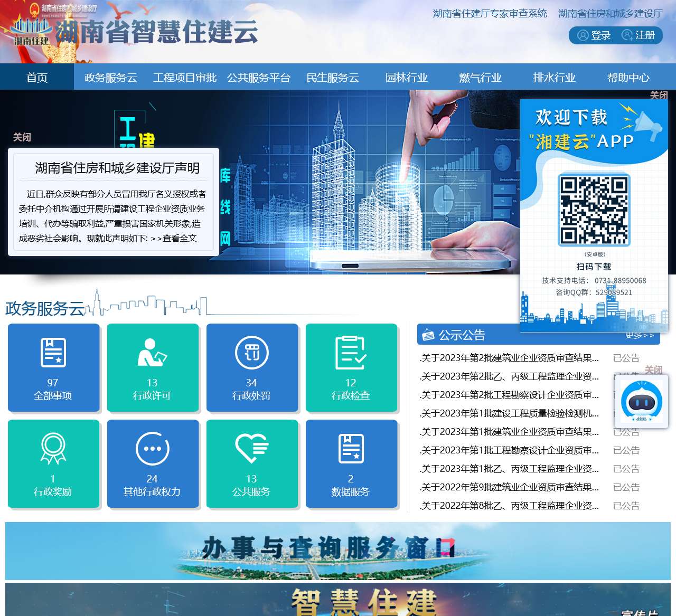Image resolution: width=676 pixels, height=616 pixels.
Task: Go to the 首页 tab
Action: (37, 78)
